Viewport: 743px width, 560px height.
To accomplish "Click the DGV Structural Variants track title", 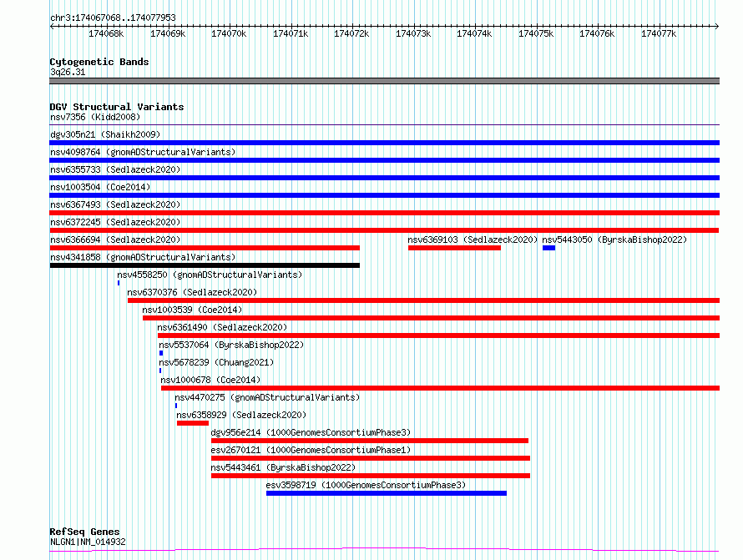I will click(x=117, y=107).
